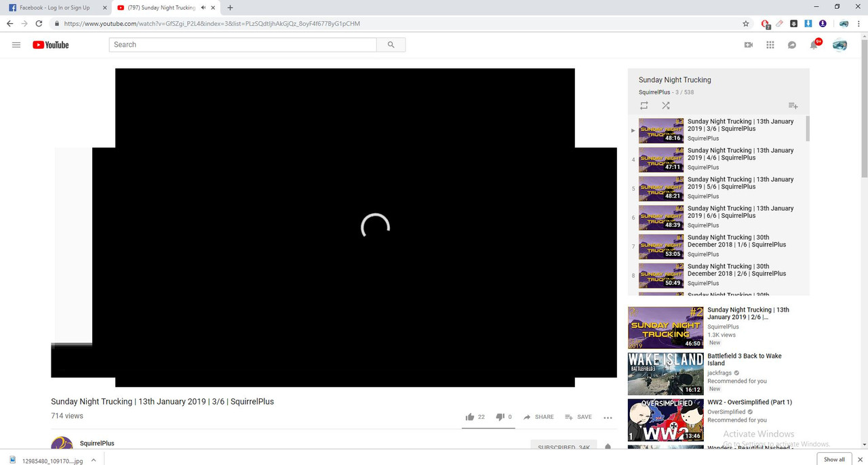Reload the current page

coord(39,24)
